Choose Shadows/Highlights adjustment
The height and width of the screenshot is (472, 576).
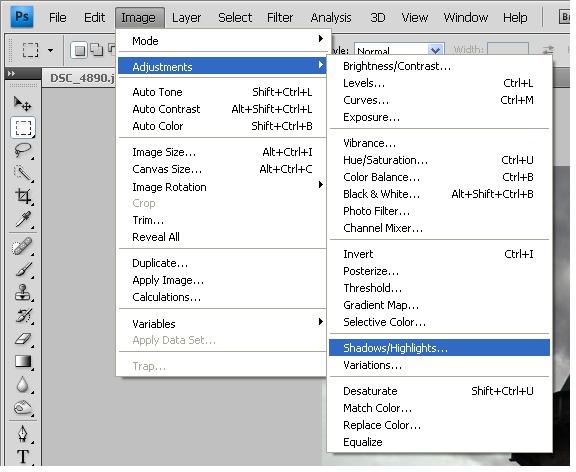[439, 348]
